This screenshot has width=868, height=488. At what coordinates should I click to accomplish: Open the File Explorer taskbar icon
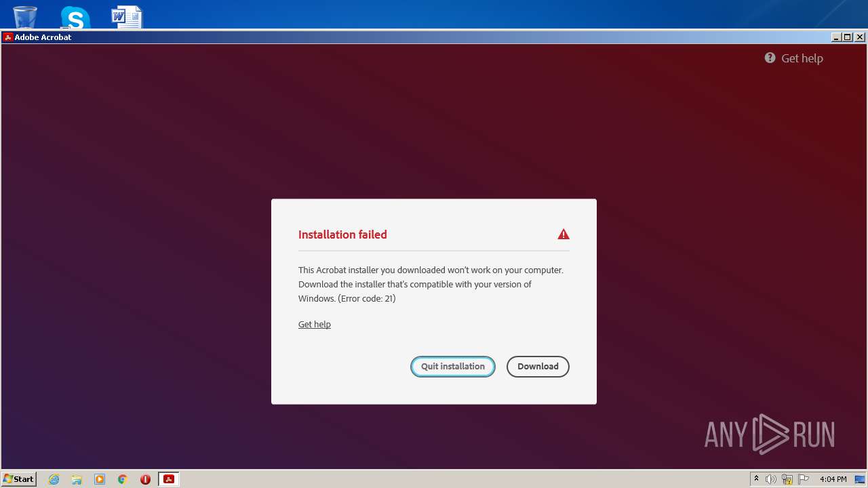77,479
